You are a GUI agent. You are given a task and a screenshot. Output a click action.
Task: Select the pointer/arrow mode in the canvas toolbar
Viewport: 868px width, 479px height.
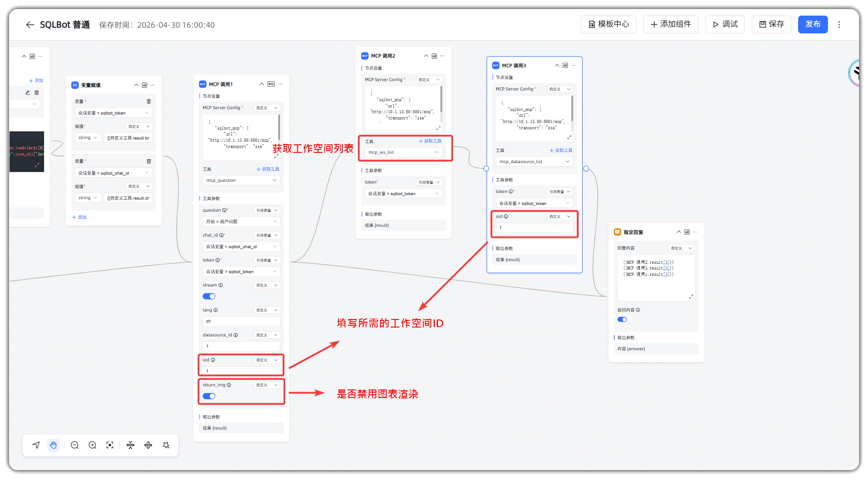coord(37,445)
